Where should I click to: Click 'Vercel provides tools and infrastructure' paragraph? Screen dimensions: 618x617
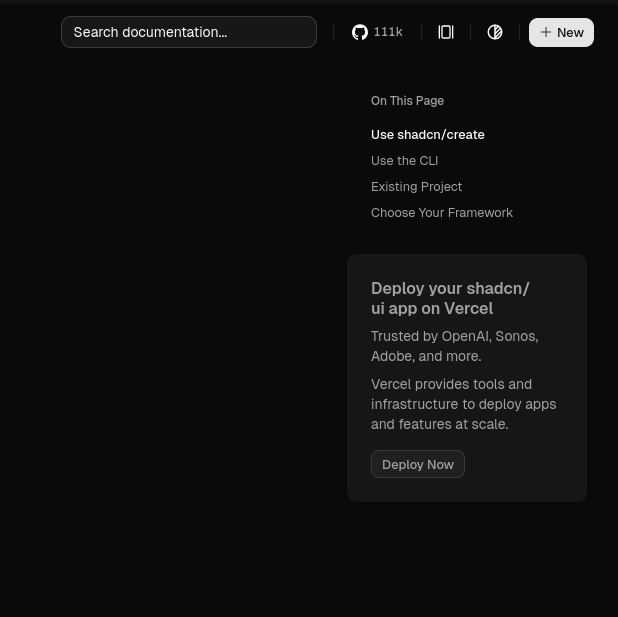click(464, 404)
